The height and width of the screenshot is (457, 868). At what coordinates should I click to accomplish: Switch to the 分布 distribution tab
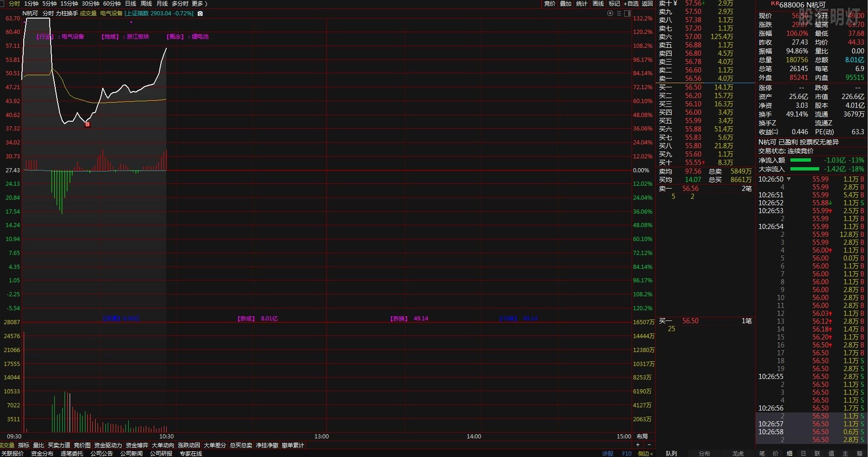point(705,453)
